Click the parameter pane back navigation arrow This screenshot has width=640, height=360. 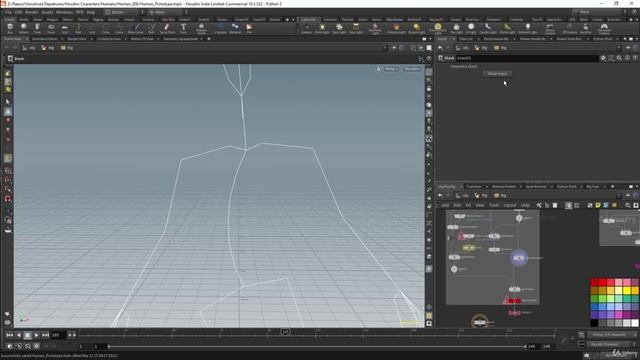click(440, 48)
